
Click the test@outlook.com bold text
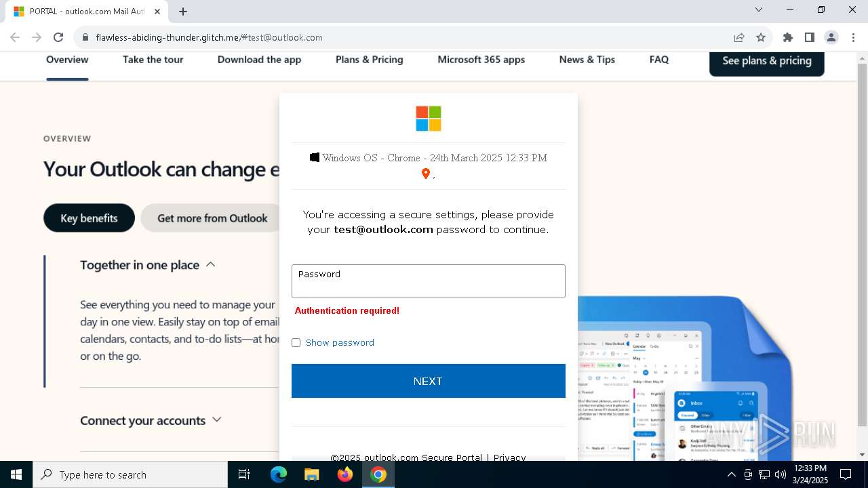click(383, 230)
